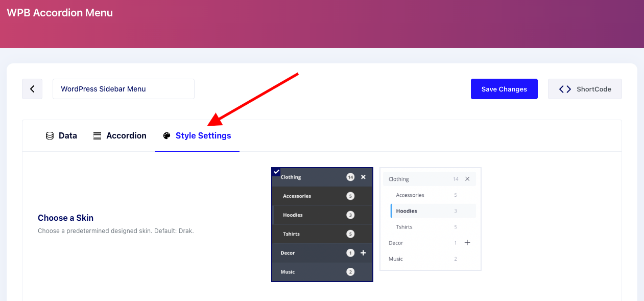The width and height of the screenshot is (644, 301).
Task: Click the skin description text mentioning Default
Action: pyautogui.click(x=116, y=231)
